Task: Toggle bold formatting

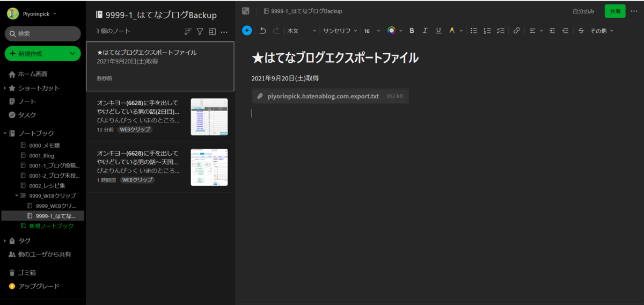Action: point(412,31)
